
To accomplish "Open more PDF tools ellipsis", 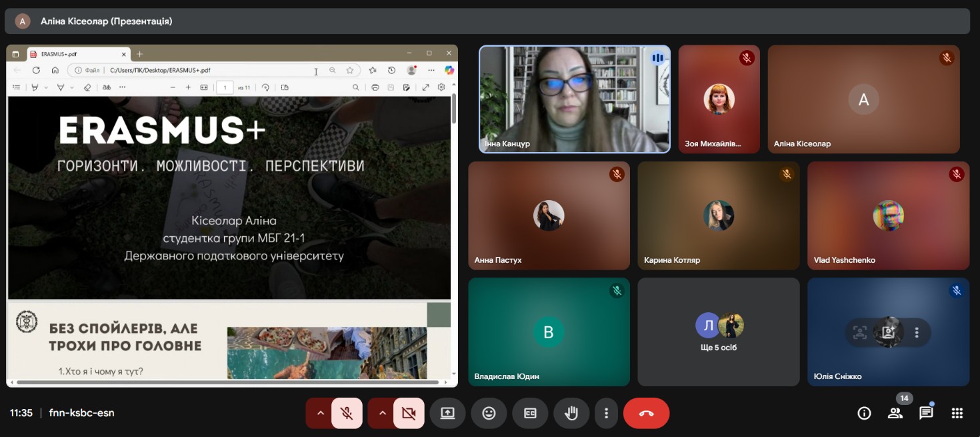I will coord(122,87).
